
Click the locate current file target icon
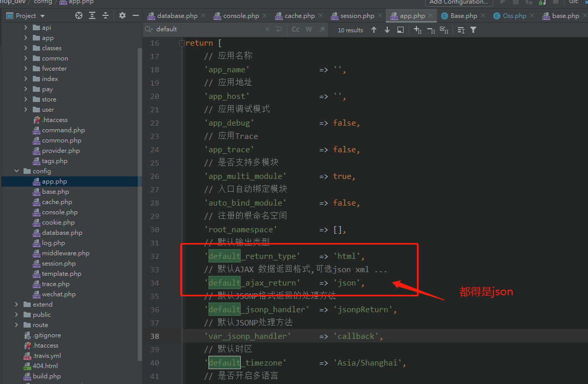(78, 15)
